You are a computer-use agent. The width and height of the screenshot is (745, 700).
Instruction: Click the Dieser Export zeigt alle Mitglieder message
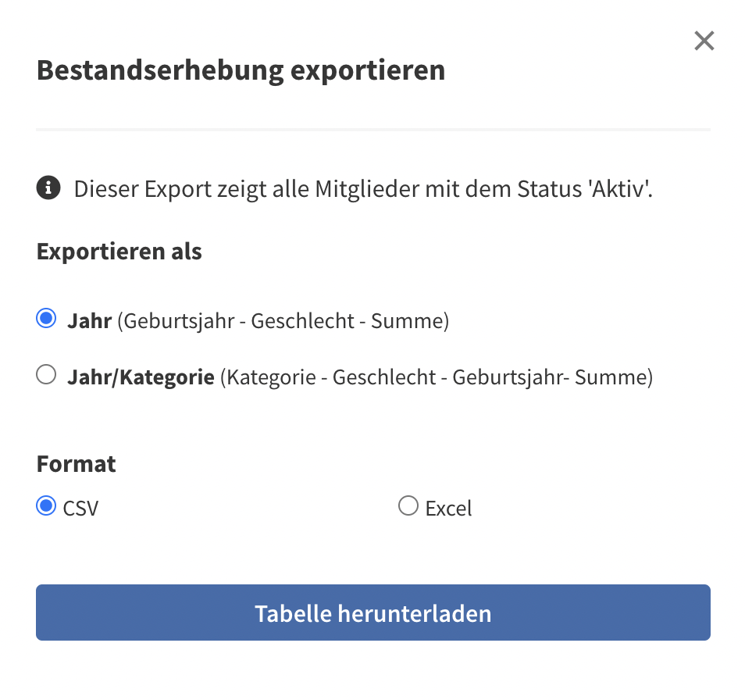coord(363,189)
